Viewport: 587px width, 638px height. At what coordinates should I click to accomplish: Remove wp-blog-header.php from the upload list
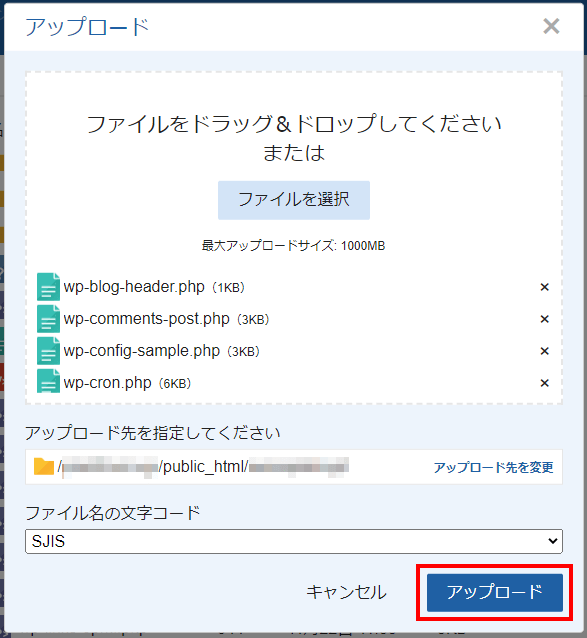pos(544,287)
